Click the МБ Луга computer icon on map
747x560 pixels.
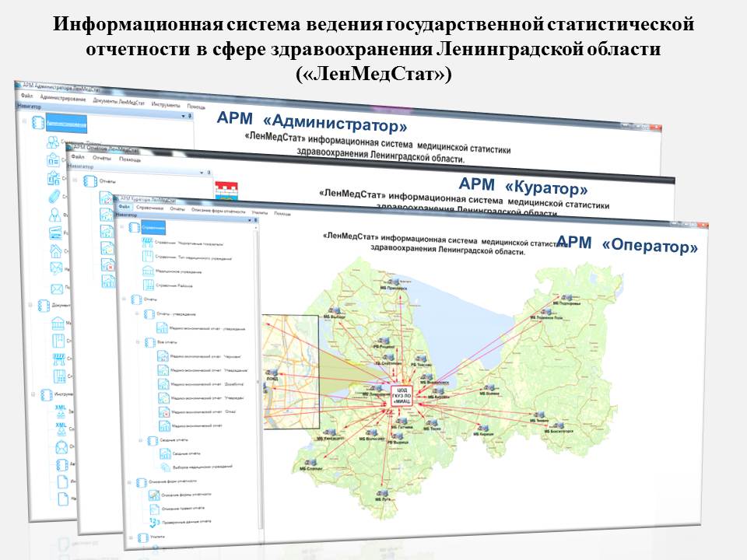point(381,493)
